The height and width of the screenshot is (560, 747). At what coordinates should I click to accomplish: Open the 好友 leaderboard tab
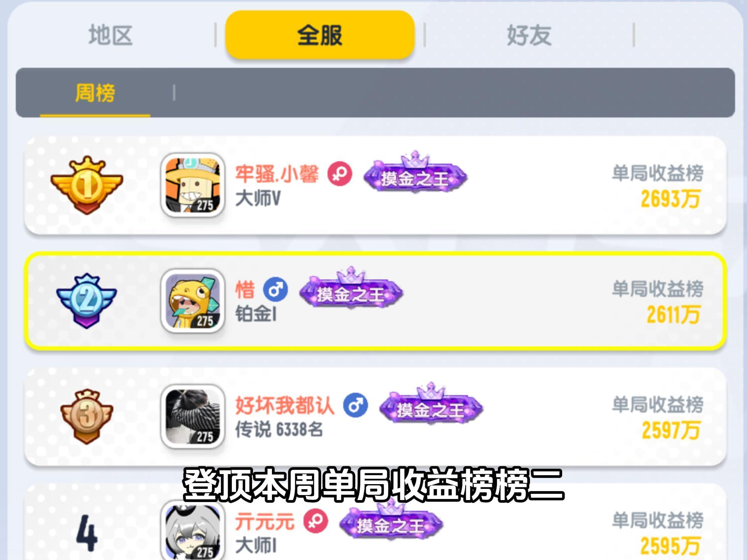[529, 35]
